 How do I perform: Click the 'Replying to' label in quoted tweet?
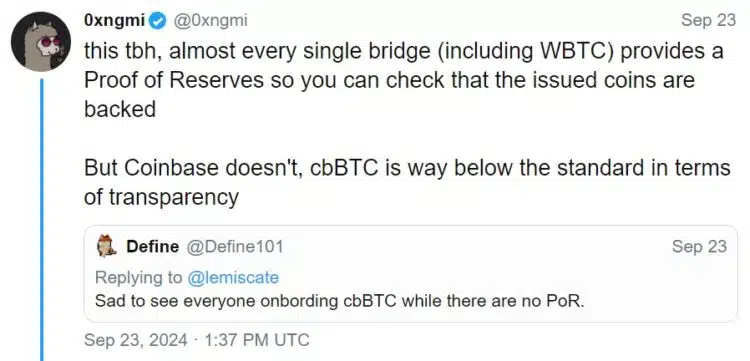coord(139,277)
